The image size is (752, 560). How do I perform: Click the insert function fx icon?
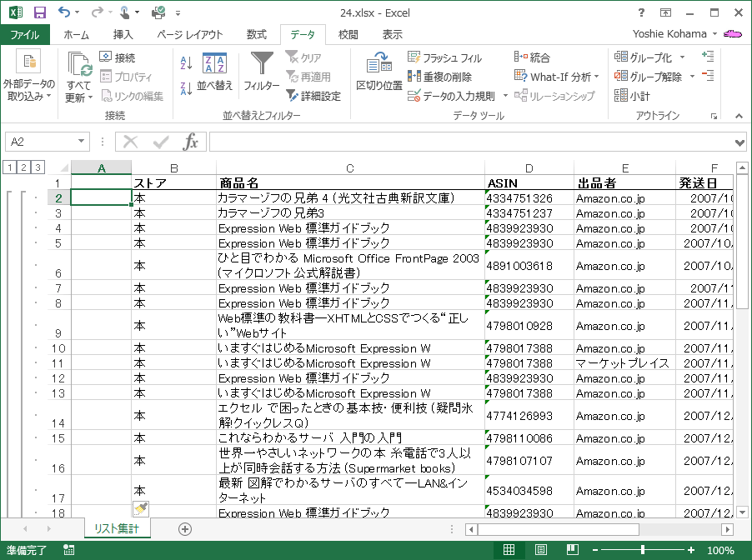pyautogui.click(x=190, y=142)
